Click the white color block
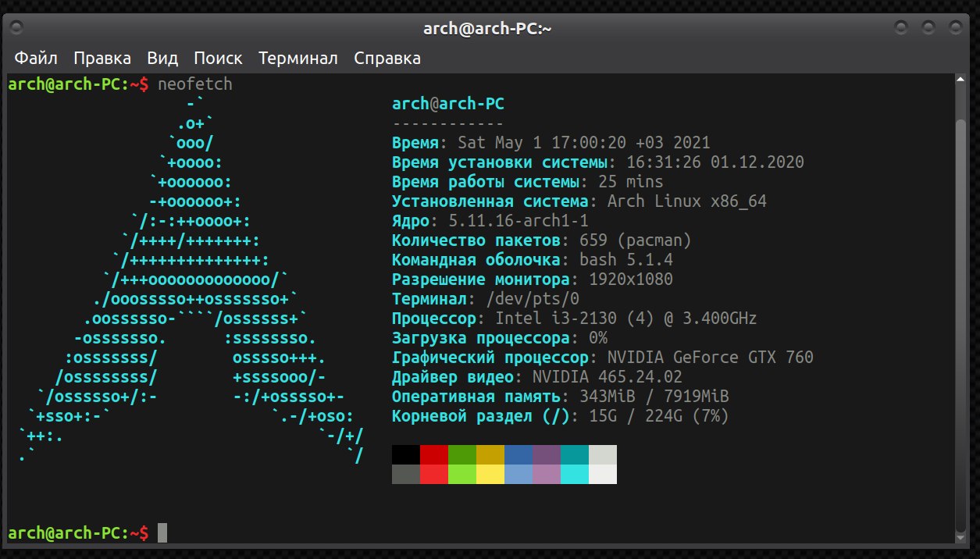 [x=603, y=474]
